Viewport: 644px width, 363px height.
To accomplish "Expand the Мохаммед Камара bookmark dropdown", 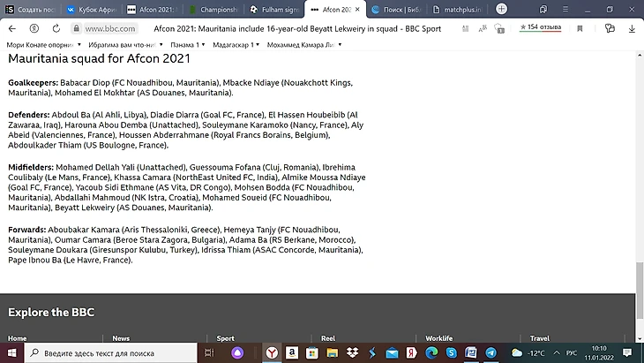I will (340, 45).
